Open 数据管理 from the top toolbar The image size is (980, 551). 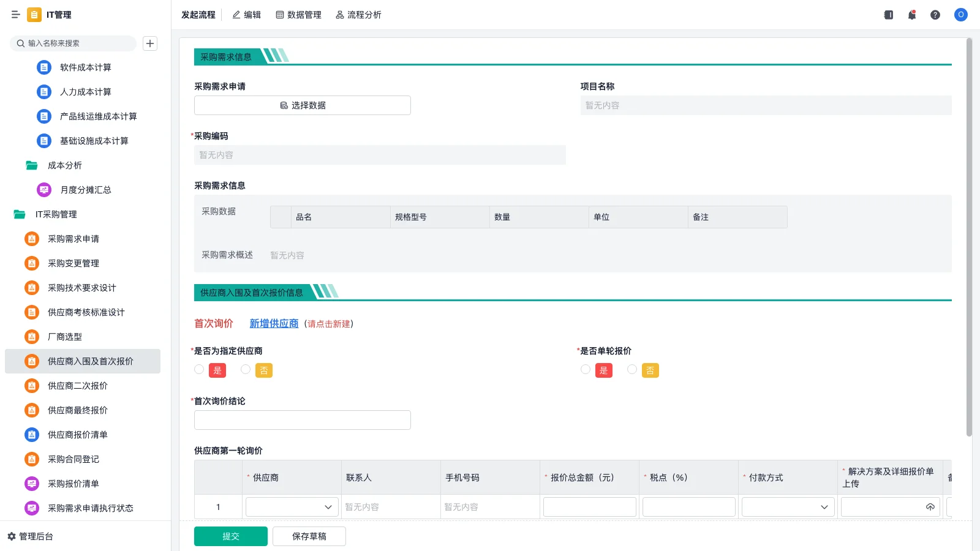(300, 15)
